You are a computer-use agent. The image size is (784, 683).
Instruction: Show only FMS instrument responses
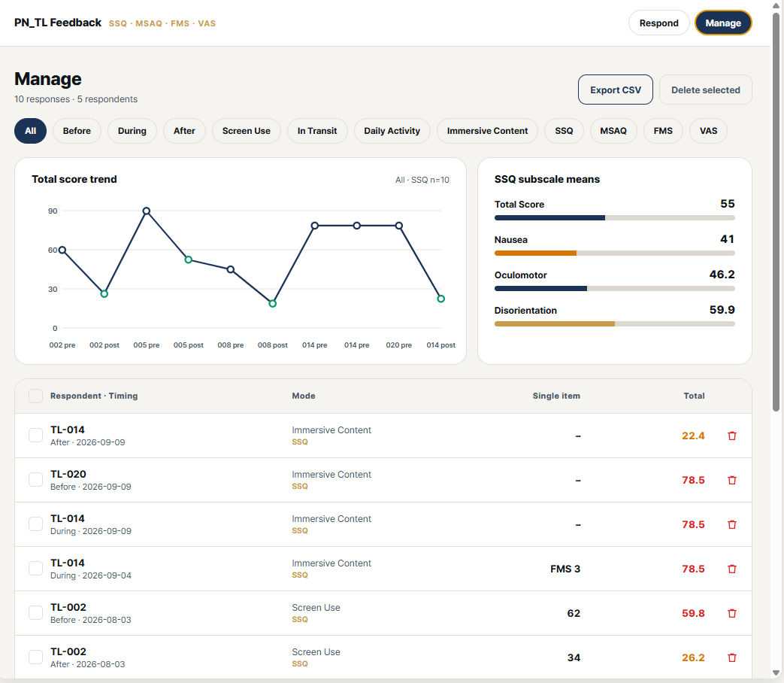click(663, 131)
